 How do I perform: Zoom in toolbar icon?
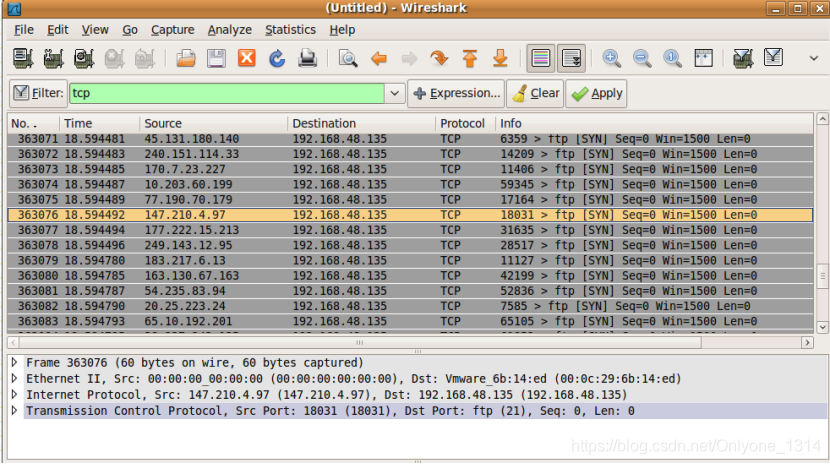coord(611,58)
